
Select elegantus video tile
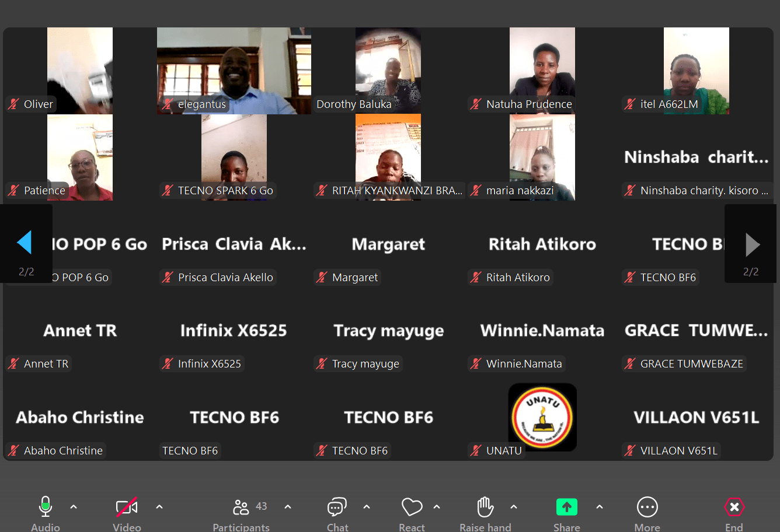pyautogui.click(x=234, y=71)
